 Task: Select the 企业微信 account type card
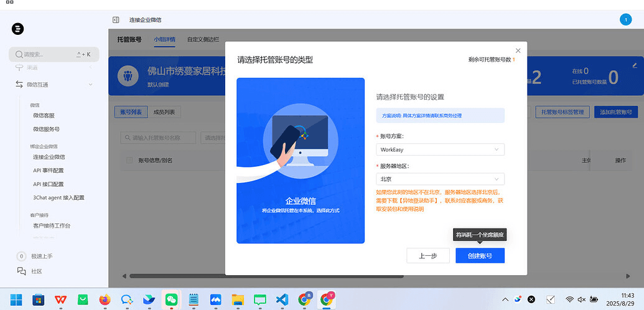pyautogui.click(x=301, y=161)
